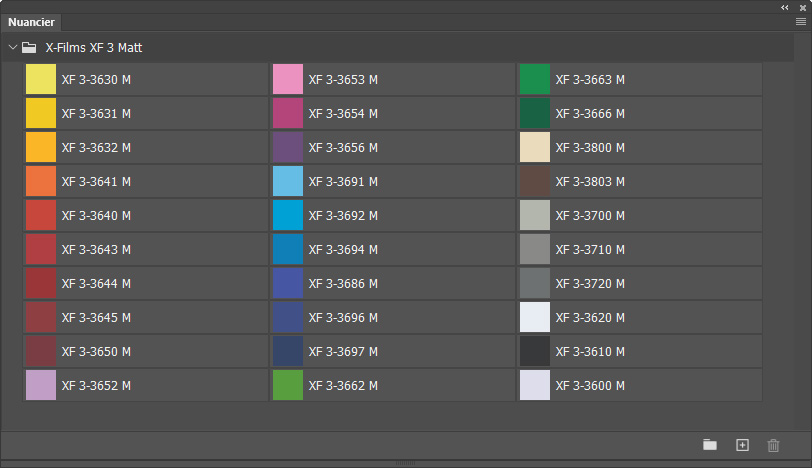Collapse panel with the double-arrow icon
This screenshot has width=812, height=468.
tap(785, 8)
